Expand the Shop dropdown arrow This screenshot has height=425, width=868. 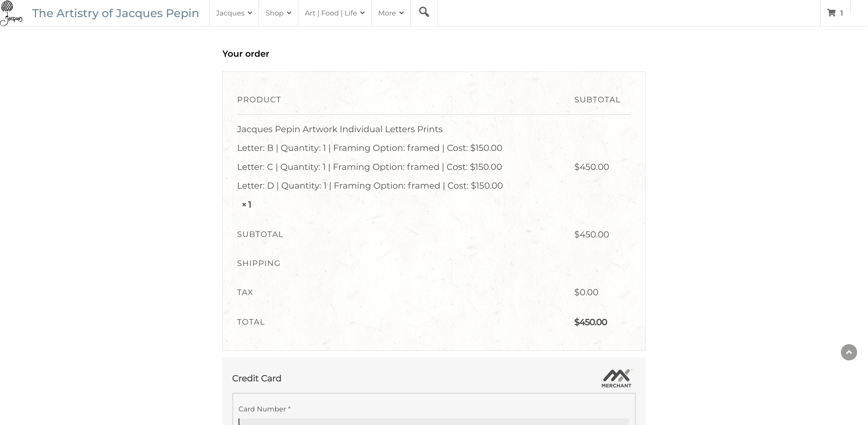click(x=289, y=13)
